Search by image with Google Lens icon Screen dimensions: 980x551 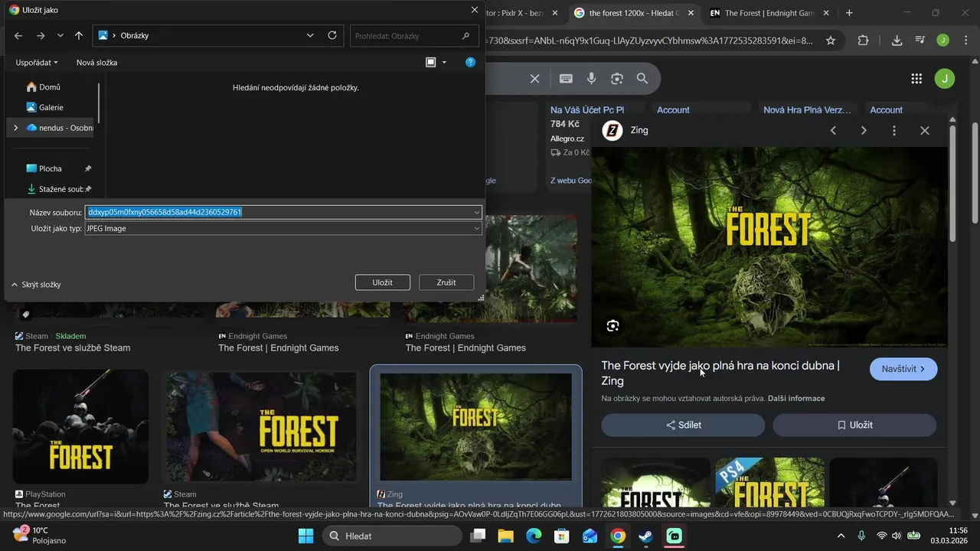click(617, 78)
